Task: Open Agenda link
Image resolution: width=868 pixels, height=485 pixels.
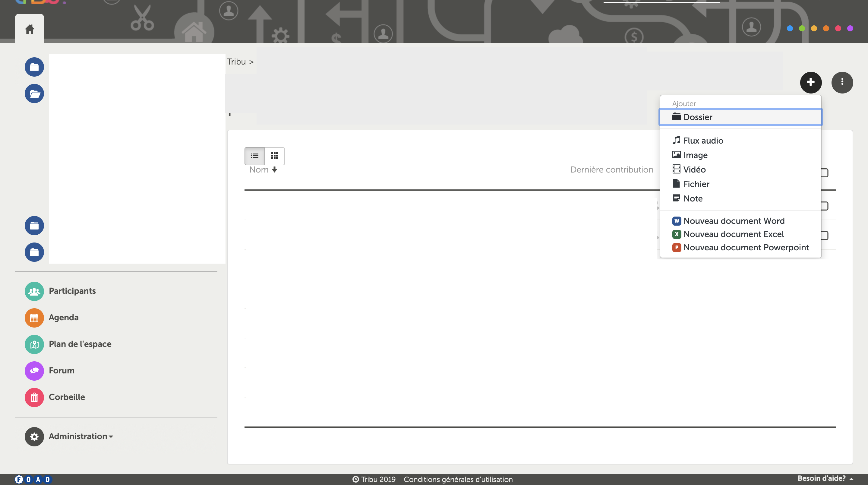Action: 64,318
